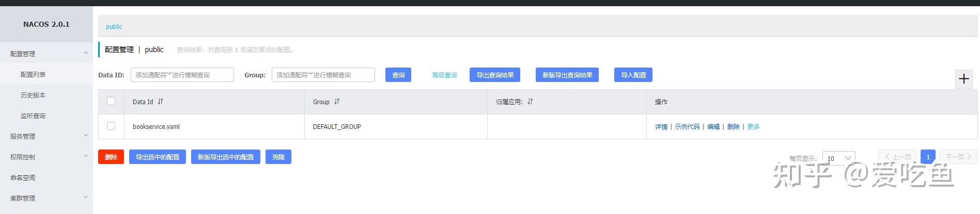Viewport: 980px width, 214px height.
Task: Click the 克隆 clone button
Action: [x=278, y=157]
